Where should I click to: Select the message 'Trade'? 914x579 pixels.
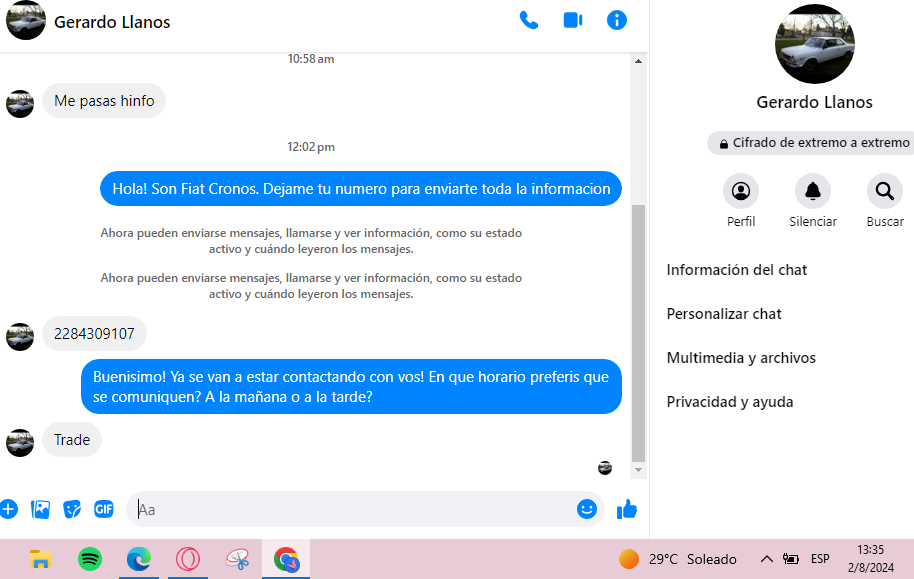click(x=72, y=440)
